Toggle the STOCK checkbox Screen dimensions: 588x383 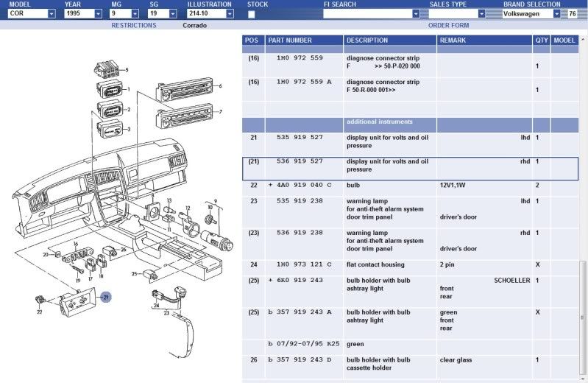252,14
